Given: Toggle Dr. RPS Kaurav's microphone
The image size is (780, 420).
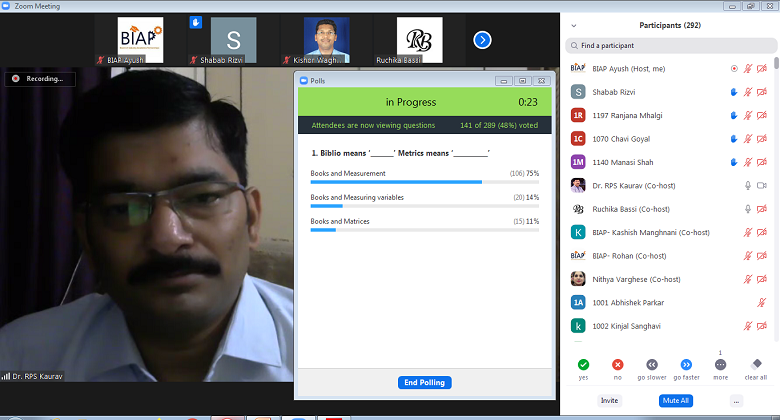Looking at the screenshot, I should click(747, 185).
